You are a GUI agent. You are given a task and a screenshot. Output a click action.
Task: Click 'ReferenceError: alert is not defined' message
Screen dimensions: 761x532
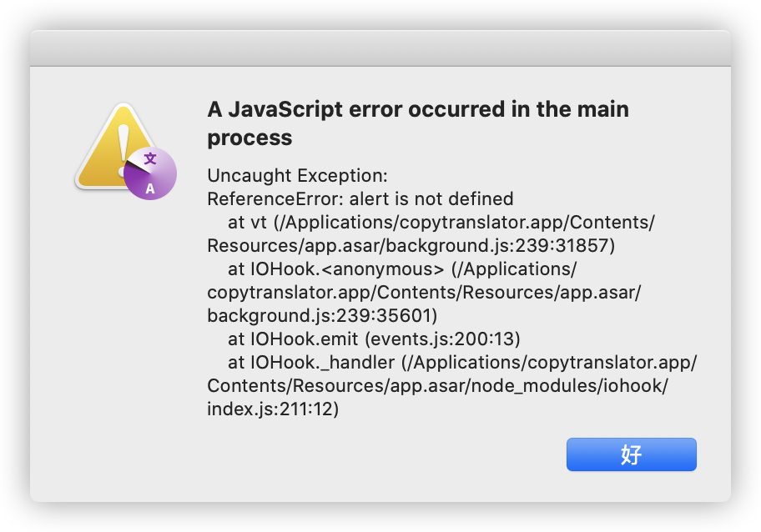click(359, 198)
